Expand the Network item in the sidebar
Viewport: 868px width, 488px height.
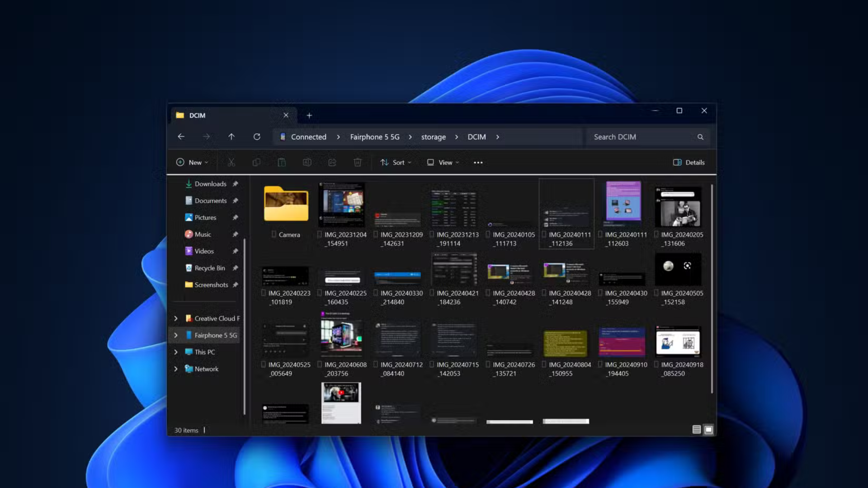[x=176, y=369]
